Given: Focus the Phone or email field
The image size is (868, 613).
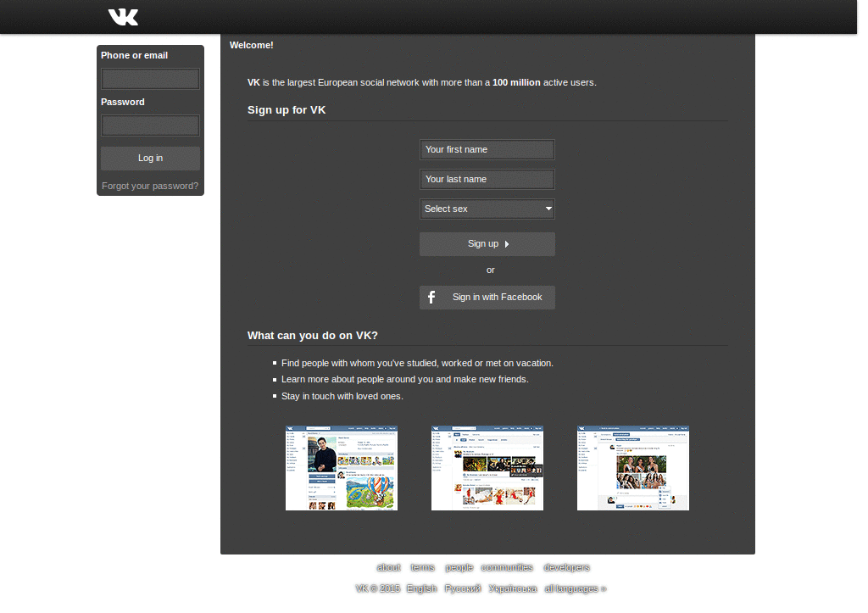Looking at the screenshot, I should 150,79.
